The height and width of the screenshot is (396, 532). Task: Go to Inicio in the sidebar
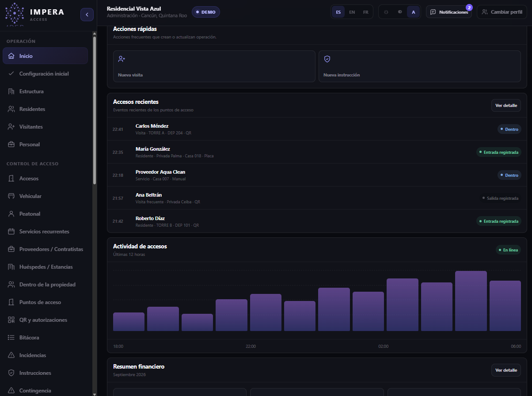pyautogui.click(x=45, y=56)
